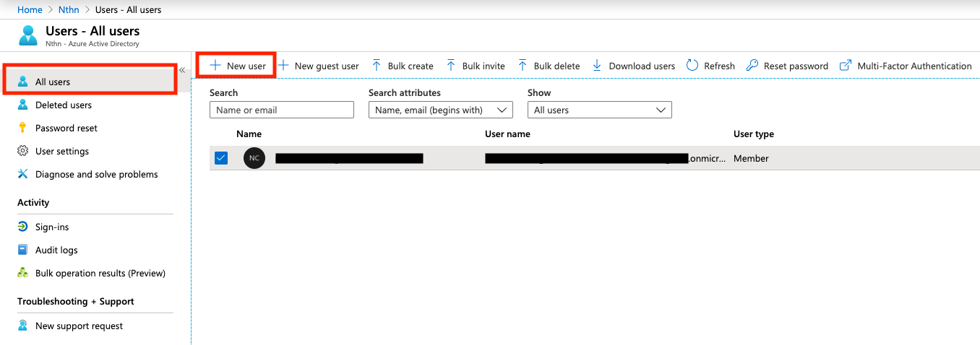980x345 pixels.
Task: Collapse the left sidebar with chevron
Action: coord(183,70)
